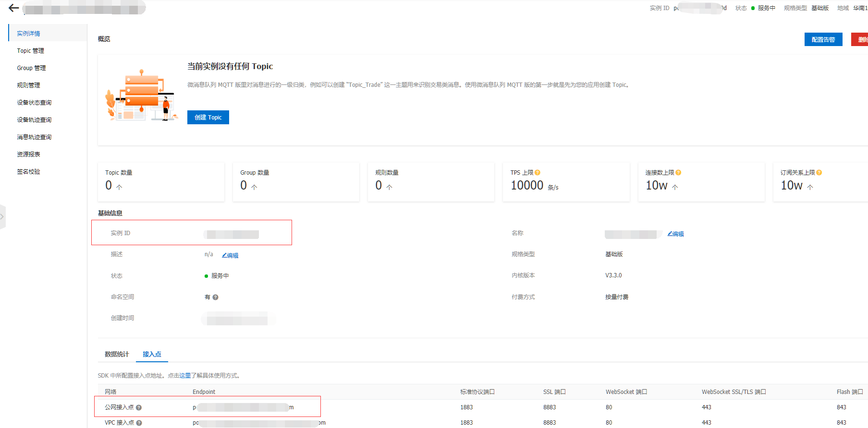Click the 配置告警 button

pos(823,40)
